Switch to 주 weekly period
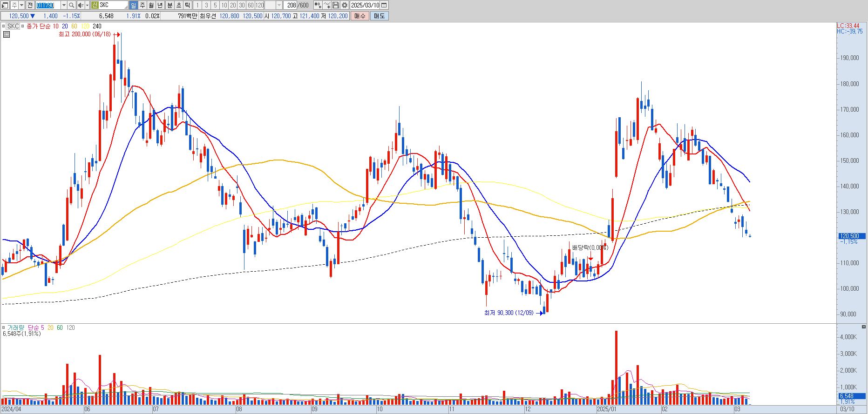The image size is (868, 414). [142, 5]
